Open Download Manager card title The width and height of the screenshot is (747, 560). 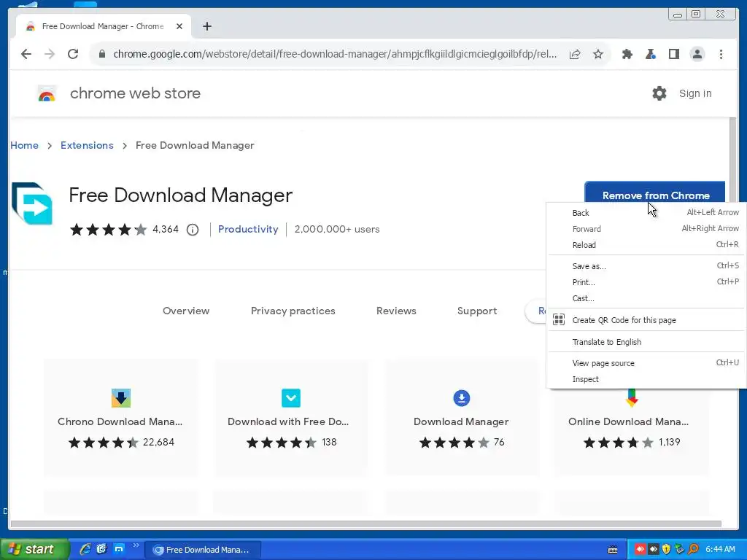[x=461, y=422]
